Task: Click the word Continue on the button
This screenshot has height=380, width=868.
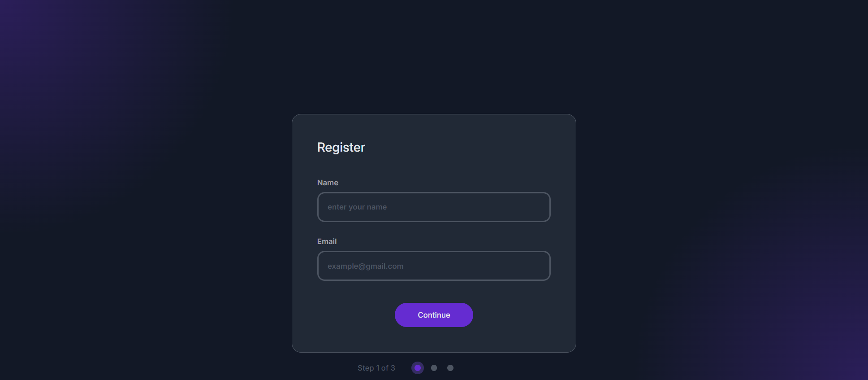Action: pyautogui.click(x=434, y=315)
